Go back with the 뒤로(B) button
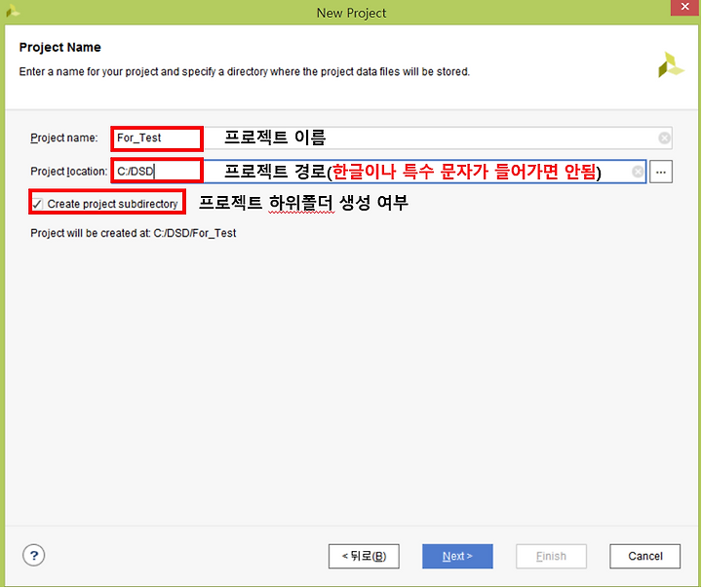This screenshot has height=588, width=702. coord(364,556)
